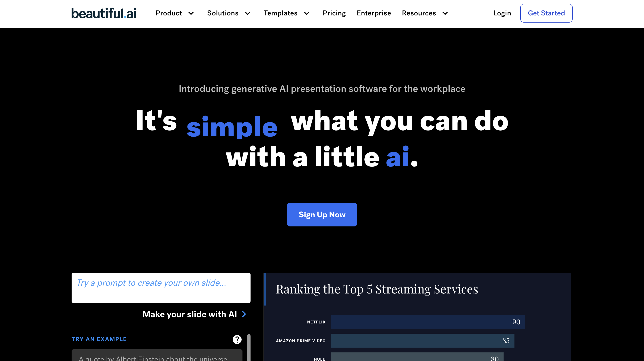
Task: Click the beautiful.ai logo icon
Action: click(x=104, y=13)
